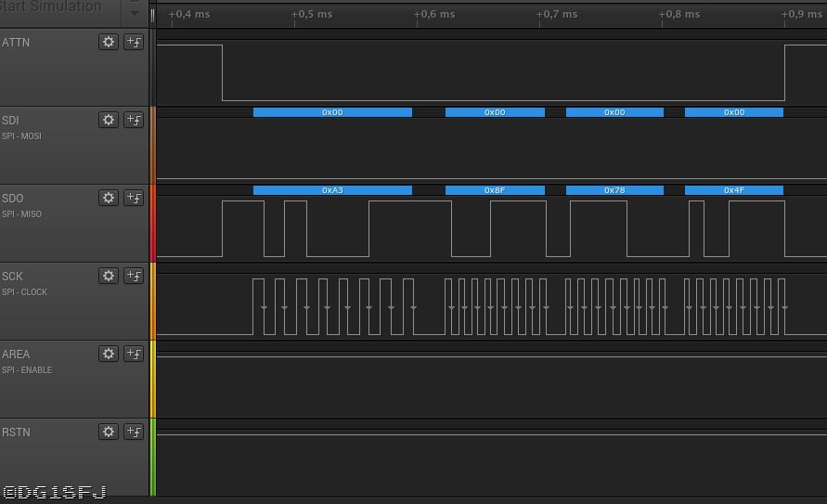The image size is (827, 504).
Task: Click the 0x4F decoded MISO byte
Action: click(733, 190)
